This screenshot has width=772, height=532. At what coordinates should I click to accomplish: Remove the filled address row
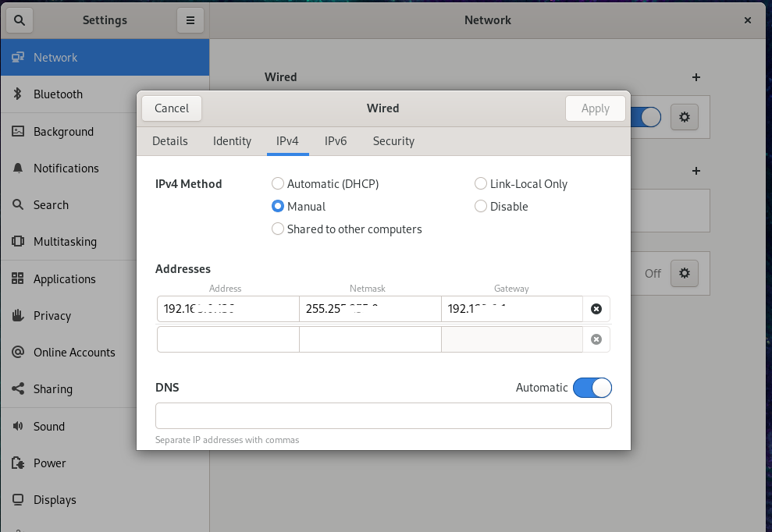[x=596, y=309]
